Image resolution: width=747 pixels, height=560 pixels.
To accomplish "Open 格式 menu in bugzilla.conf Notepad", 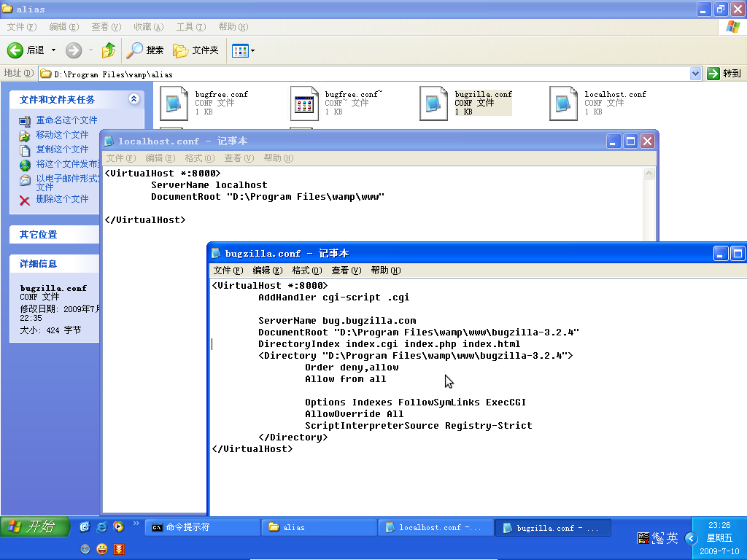I will click(x=307, y=271).
